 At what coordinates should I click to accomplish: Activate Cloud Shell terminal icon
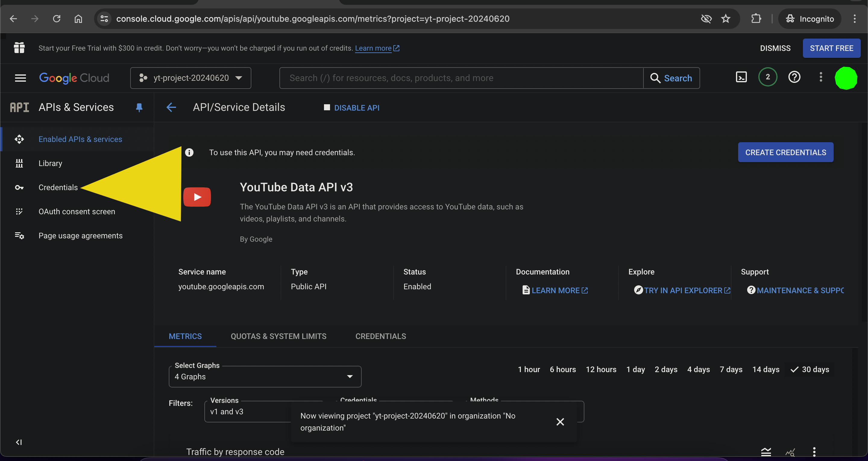741,77
